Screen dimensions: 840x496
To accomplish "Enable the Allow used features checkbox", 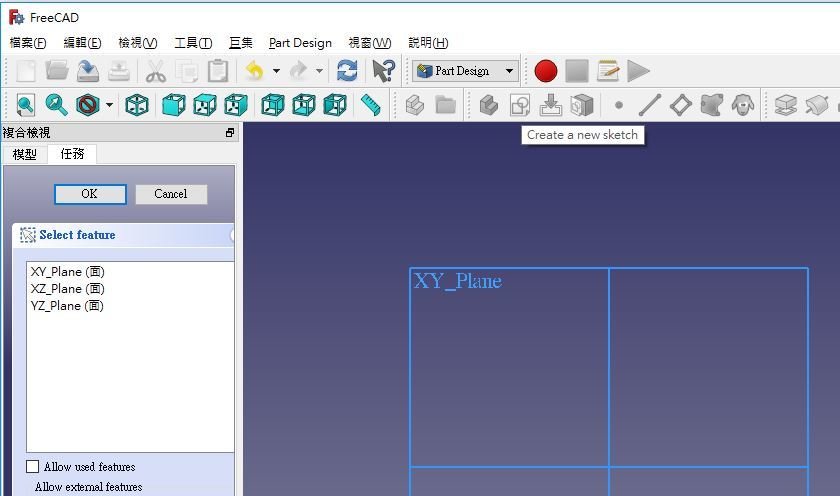I will [x=33, y=467].
